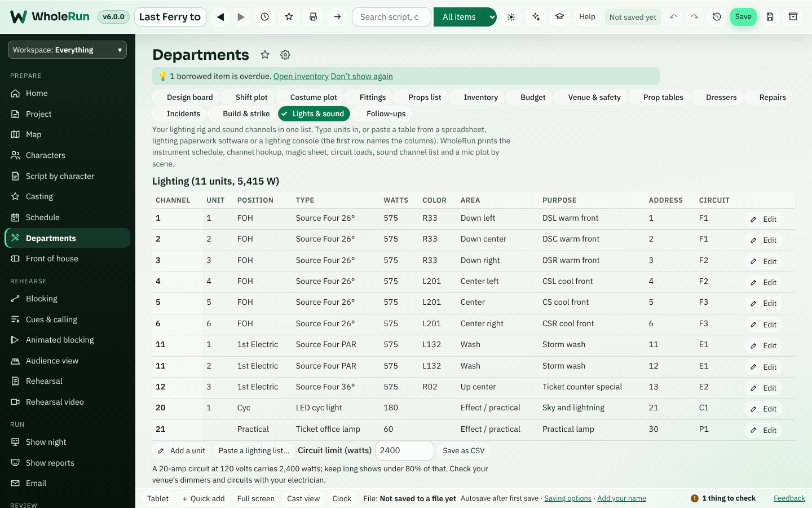812x508 pixels.
Task: Open the Cues & calling sidebar item
Action: (51, 319)
